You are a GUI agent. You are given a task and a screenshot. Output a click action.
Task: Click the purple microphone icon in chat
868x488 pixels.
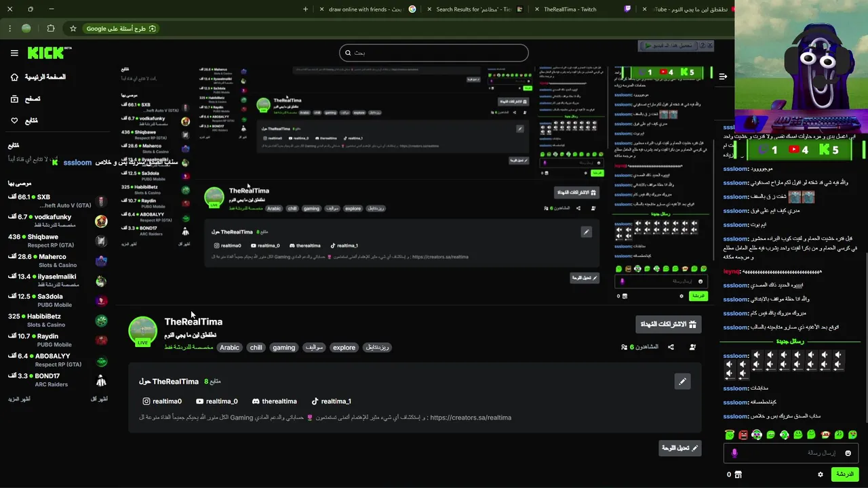click(x=734, y=453)
